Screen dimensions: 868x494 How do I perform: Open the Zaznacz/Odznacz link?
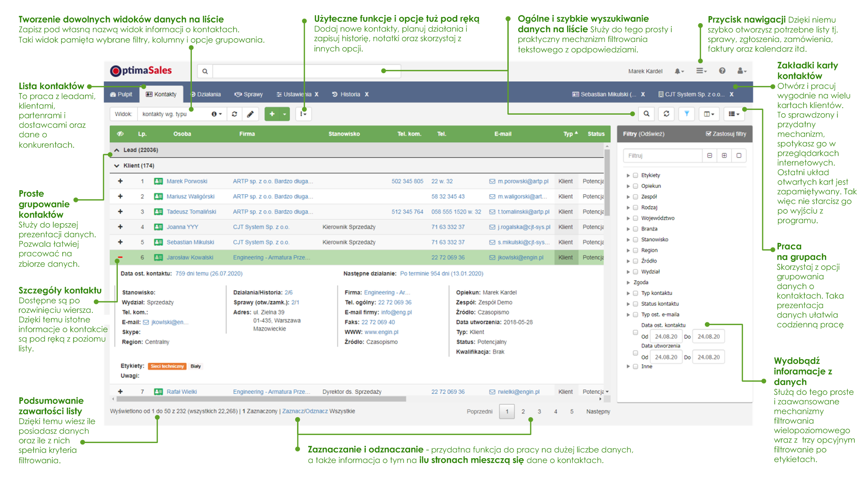305,411
